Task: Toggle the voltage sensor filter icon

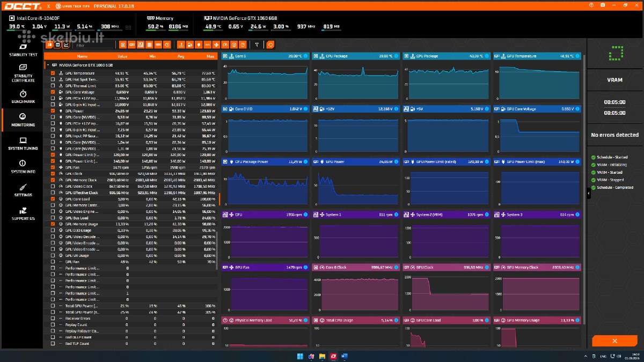Action: [189, 45]
